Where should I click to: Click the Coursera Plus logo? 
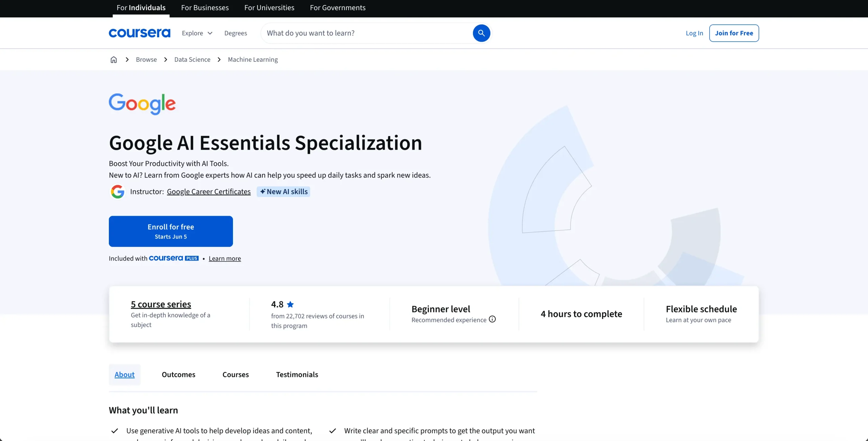click(x=174, y=258)
